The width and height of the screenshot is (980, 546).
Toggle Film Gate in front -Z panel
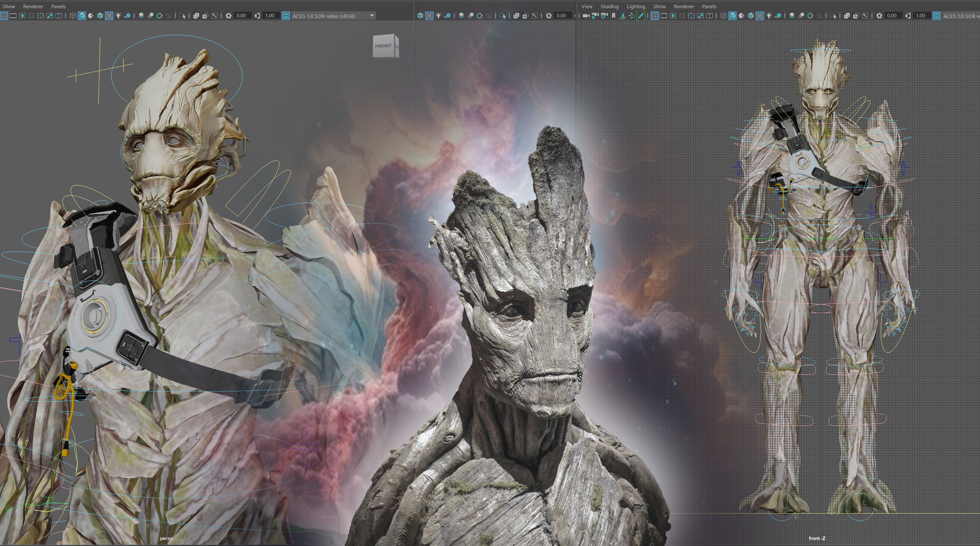pos(664,16)
